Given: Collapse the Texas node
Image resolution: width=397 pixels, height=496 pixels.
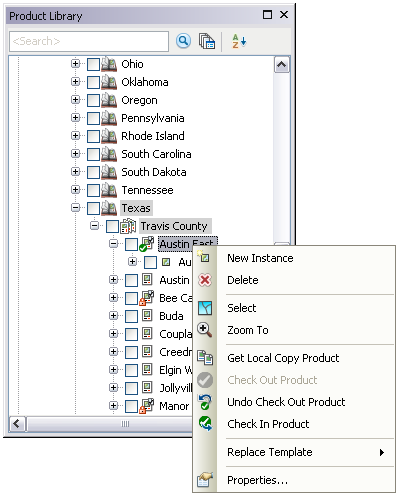Looking at the screenshot, I should click(x=76, y=207).
